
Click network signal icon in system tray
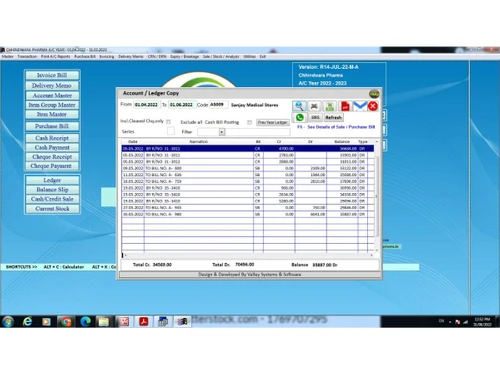(x=465, y=322)
